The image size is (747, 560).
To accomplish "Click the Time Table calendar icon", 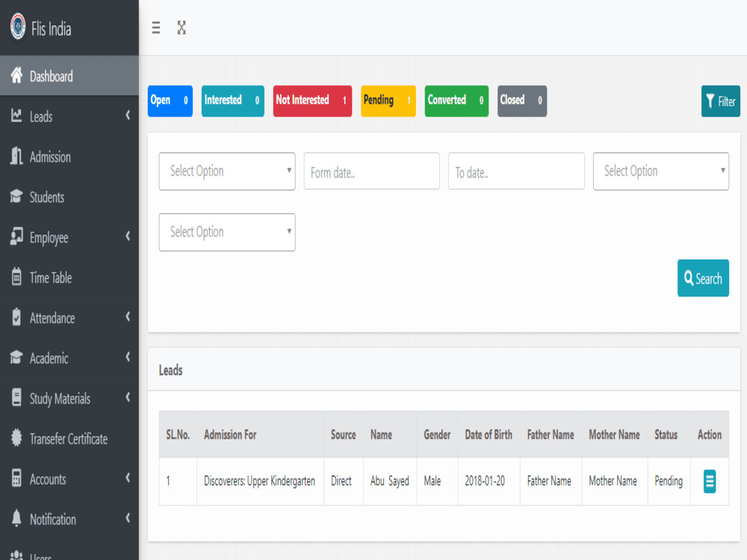I will 16,277.
